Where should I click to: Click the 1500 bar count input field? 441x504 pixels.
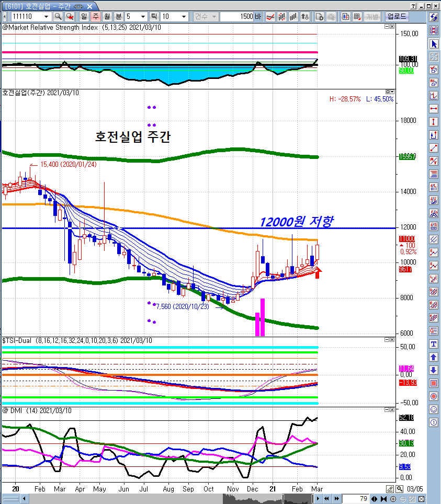tap(238, 16)
